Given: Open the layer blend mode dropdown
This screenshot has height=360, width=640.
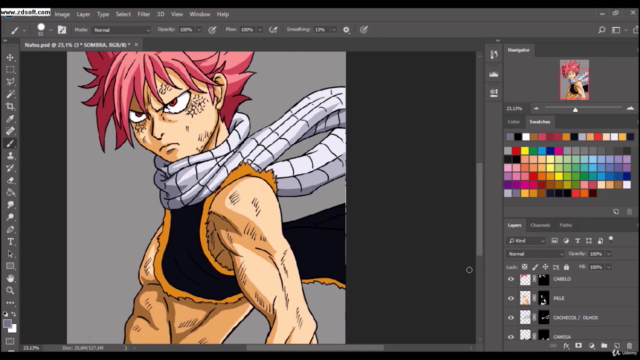Looking at the screenshot, I should tap(535, 254).
